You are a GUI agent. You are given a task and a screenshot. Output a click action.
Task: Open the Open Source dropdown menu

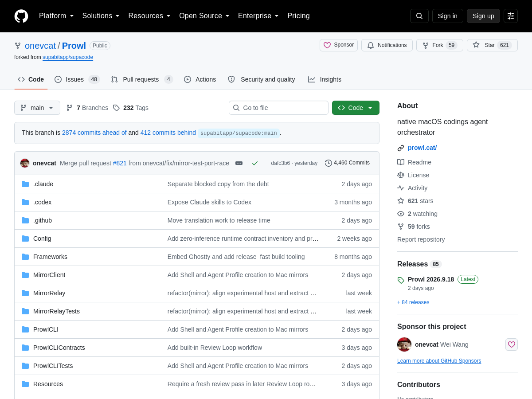204,16
